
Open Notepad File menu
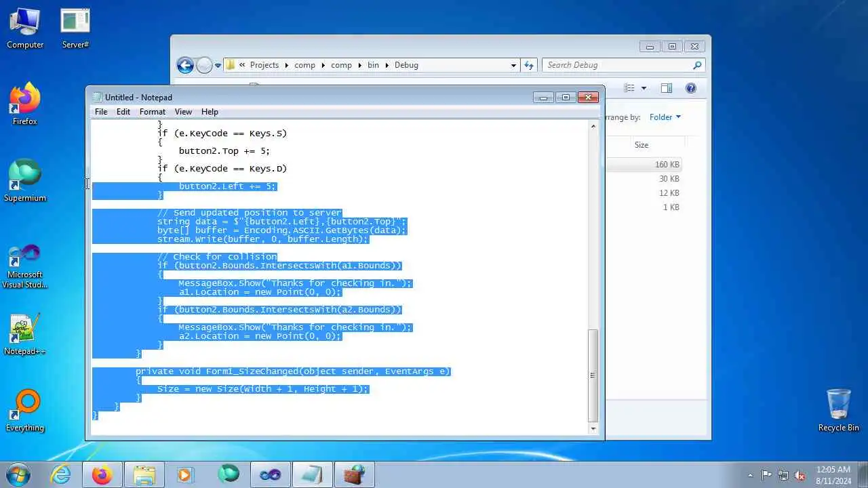click(101, 112)
